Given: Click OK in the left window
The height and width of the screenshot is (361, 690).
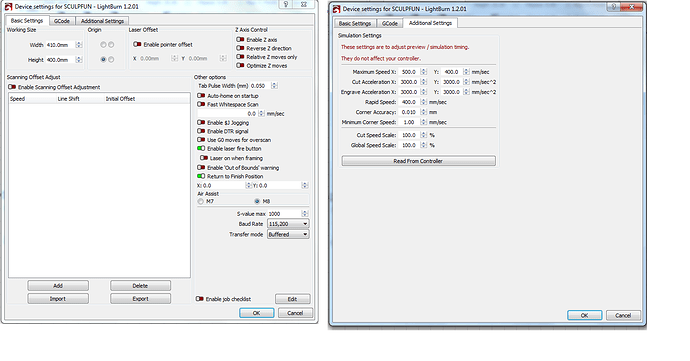Looking at the screenshot, I should pyautogui.click(x=257, y=313).
